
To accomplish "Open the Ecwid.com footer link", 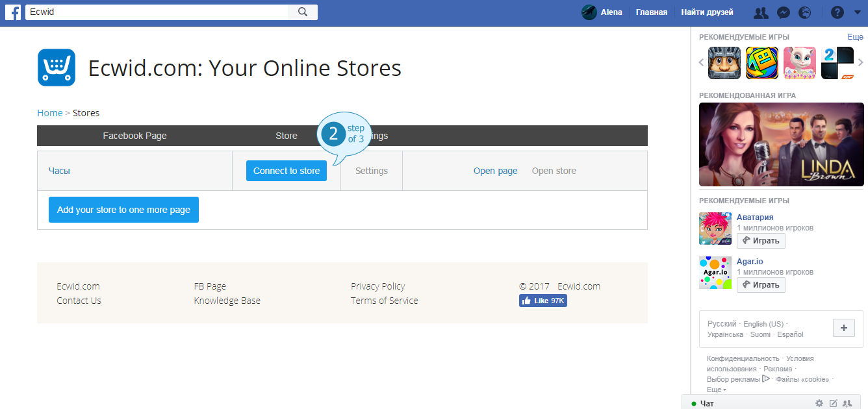I will point(78,286).
